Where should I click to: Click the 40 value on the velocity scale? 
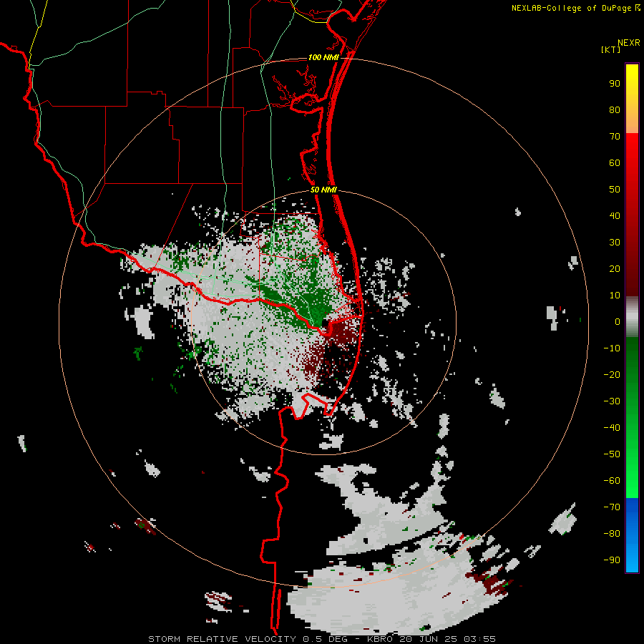click(x=615, y=215)
